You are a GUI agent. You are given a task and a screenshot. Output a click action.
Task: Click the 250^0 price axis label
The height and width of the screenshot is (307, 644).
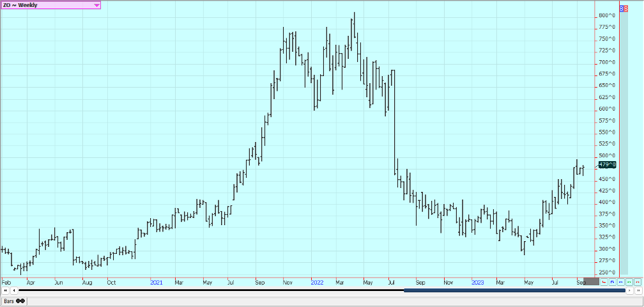[x=606, y=272]
